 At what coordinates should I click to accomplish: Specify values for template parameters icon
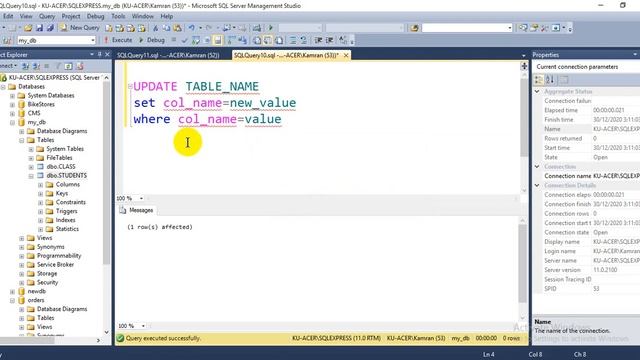coord(343,40)
